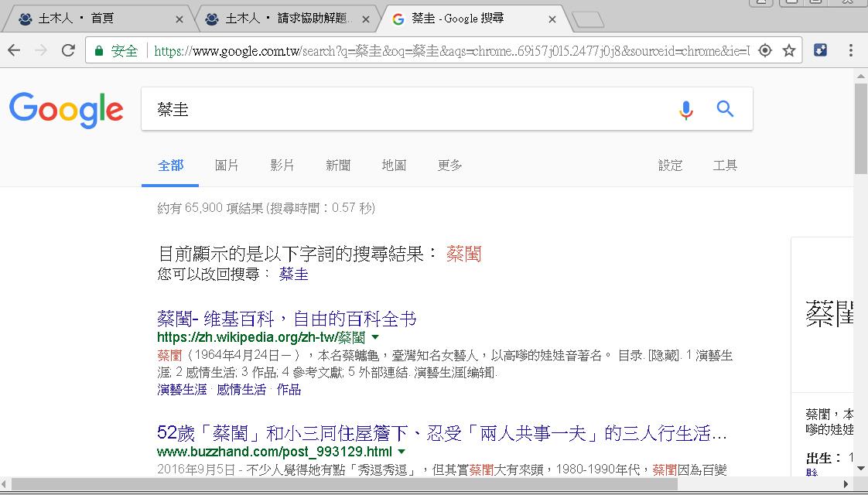Click the location target icon in address bar
The width and height of the screenshot is (868, 495).
764,50
